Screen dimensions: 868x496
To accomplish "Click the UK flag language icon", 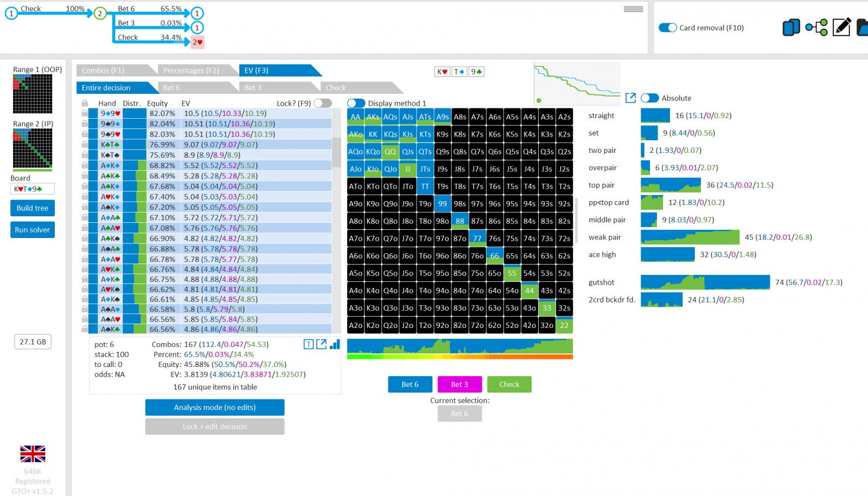I will 33,454.
